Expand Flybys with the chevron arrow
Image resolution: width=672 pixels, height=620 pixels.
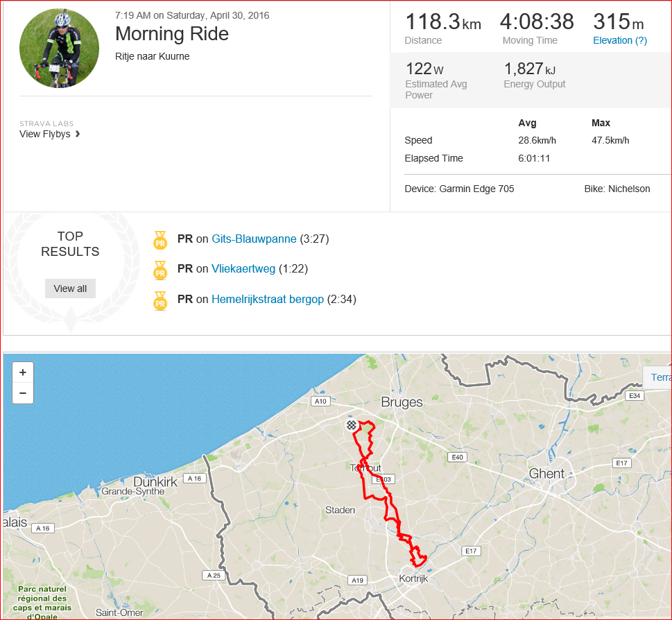tap(78, 134)
